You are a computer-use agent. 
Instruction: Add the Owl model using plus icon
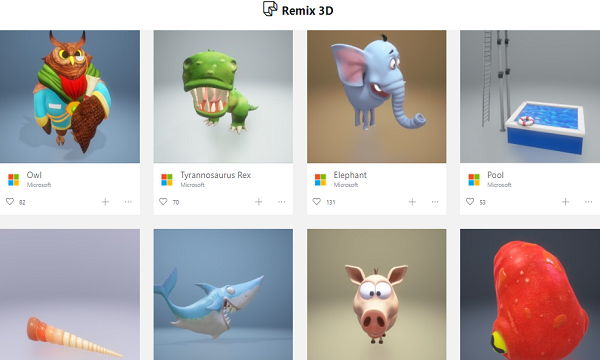tap(105, 202)
